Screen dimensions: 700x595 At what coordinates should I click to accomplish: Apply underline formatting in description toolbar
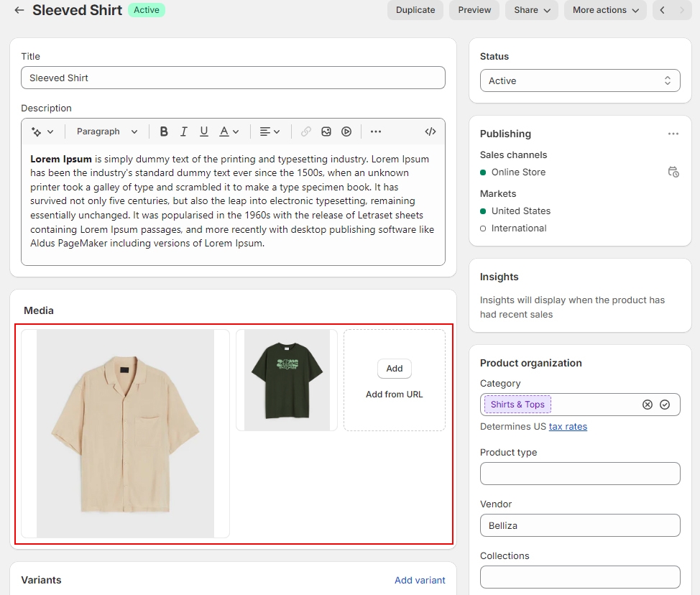pyautogui.click(x=204, y=132)
